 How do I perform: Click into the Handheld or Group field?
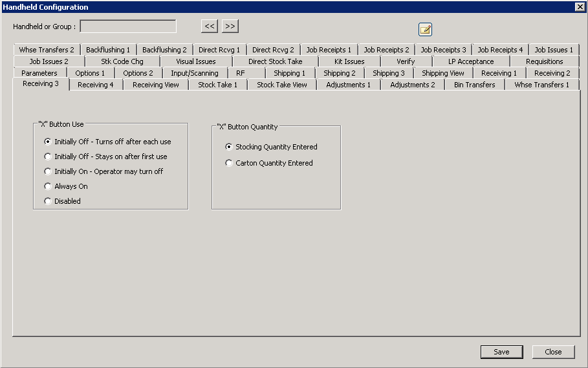click(127, 27)
